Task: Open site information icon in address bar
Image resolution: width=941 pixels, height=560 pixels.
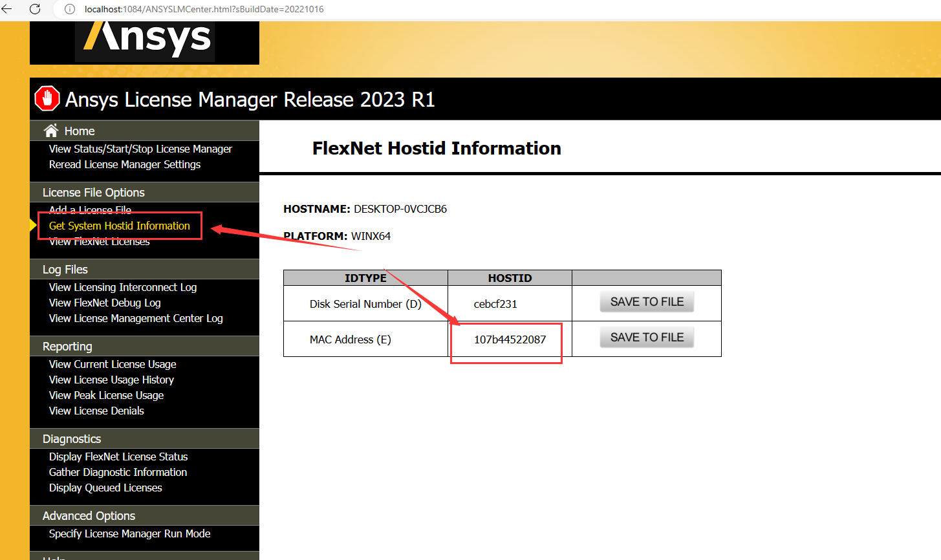Action: (x=69, y=9)
